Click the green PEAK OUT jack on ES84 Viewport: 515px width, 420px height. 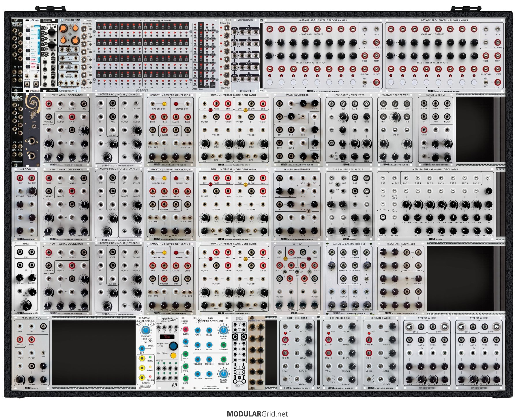(223, 345)
